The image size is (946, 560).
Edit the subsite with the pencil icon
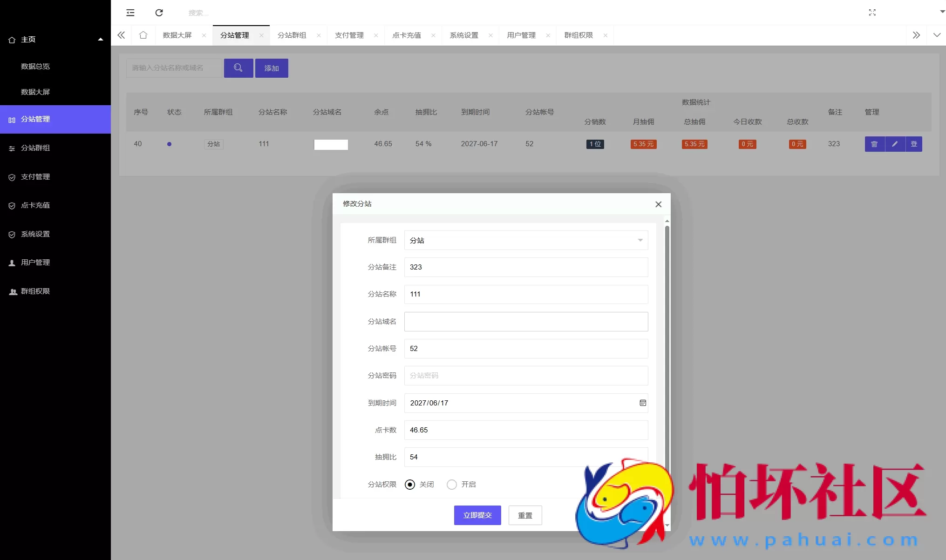(x=894, y=144)
